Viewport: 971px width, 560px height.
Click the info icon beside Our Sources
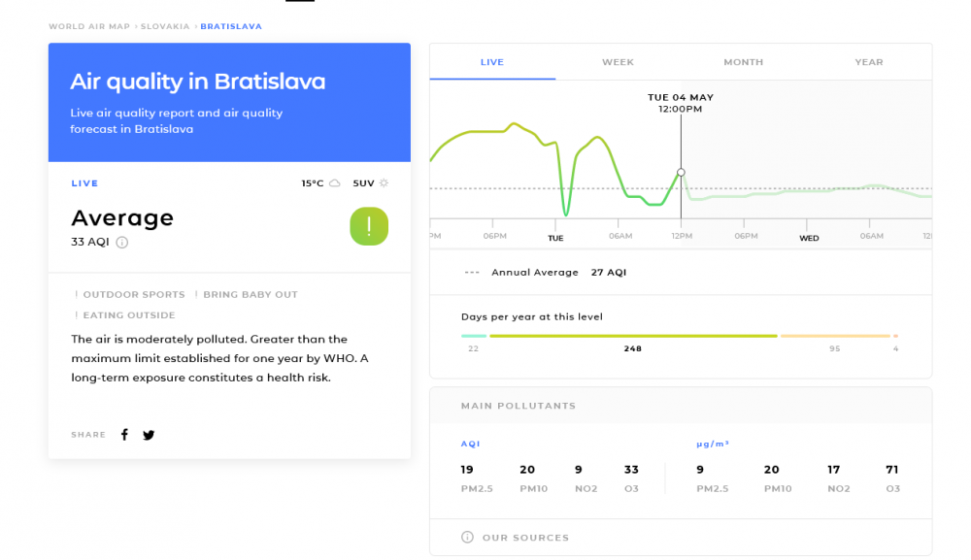pos(467,537)
